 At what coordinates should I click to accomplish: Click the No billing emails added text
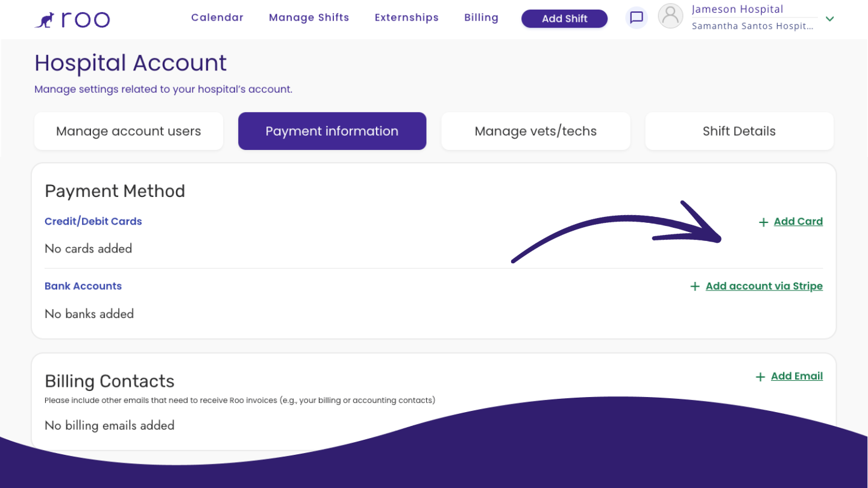point(109,425)
